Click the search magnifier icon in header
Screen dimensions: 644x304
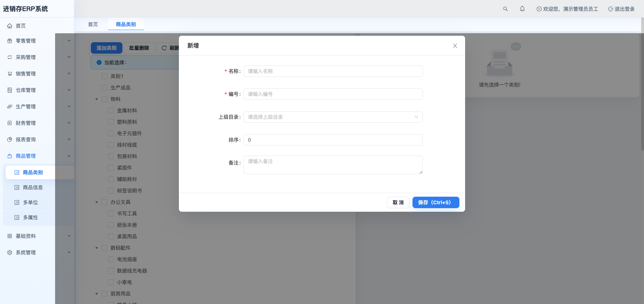(505, 9)
